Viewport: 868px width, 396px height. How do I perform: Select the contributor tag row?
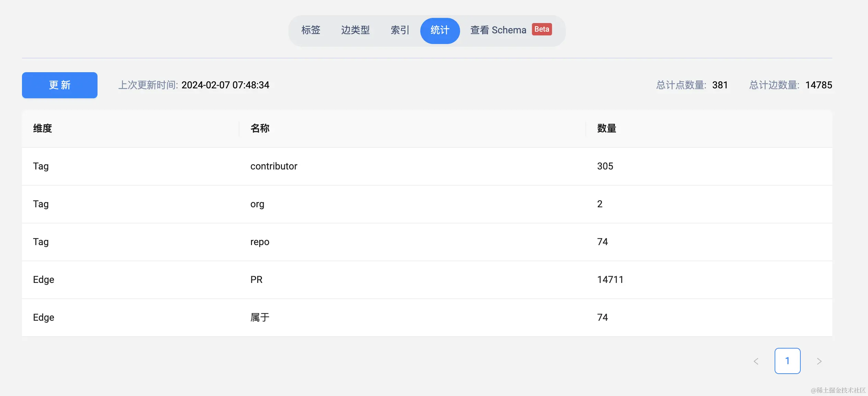point(274,166)
